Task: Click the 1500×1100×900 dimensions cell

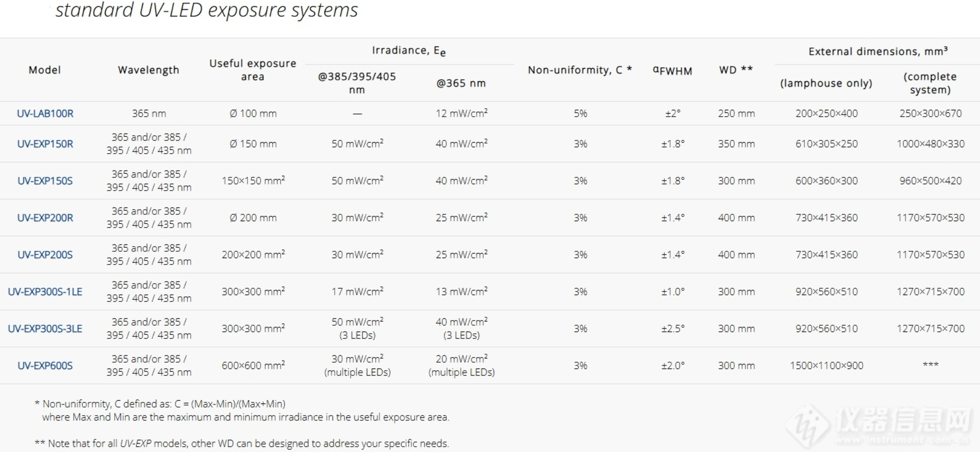Action: tap(827, 365)
